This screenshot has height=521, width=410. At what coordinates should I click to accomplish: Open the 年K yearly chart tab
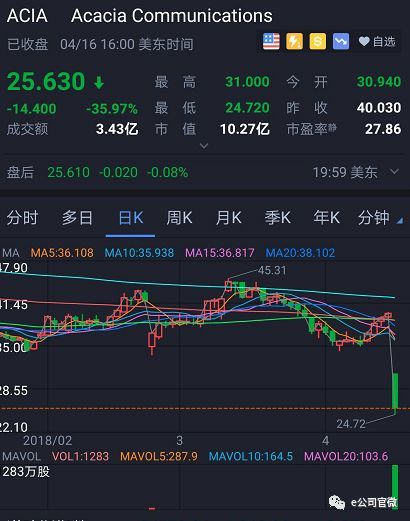[326, 218]
